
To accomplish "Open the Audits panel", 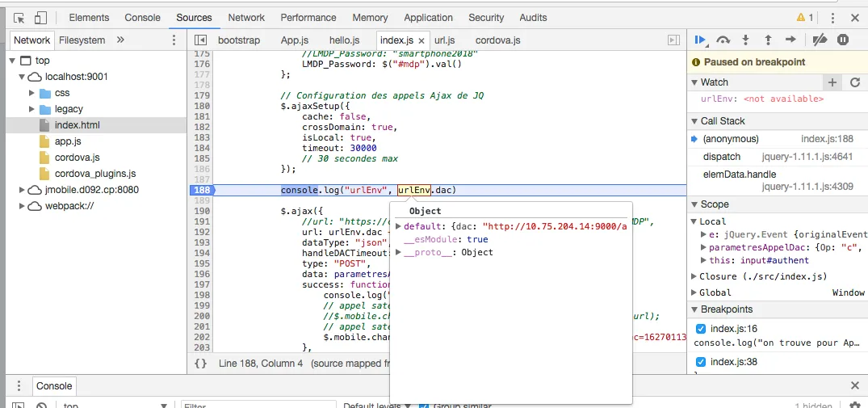I will (533, 18).
